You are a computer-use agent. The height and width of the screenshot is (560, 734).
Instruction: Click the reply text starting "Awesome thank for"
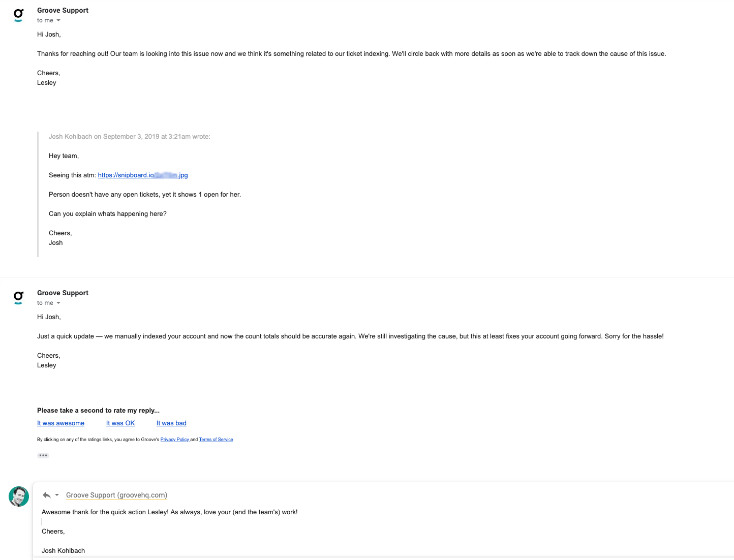click(x=169, y=512)
